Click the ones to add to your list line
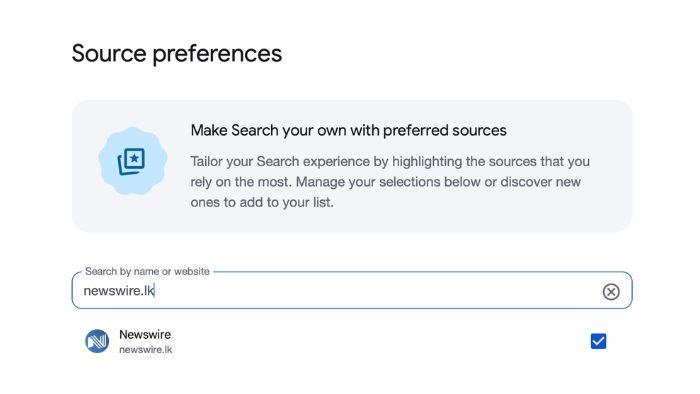This screenshot has height=394, width=700. [262, 202]
